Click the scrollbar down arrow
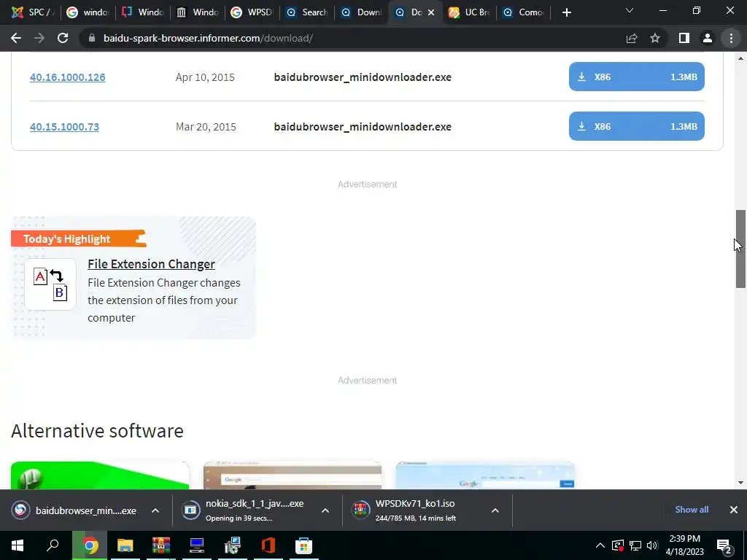Image resolution: width=747 pixels, height=560 pixels. point(740,483)
